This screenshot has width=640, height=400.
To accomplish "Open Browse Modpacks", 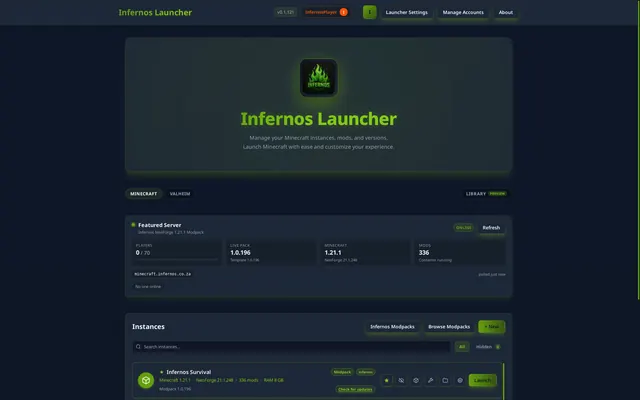I will (449, 327).
